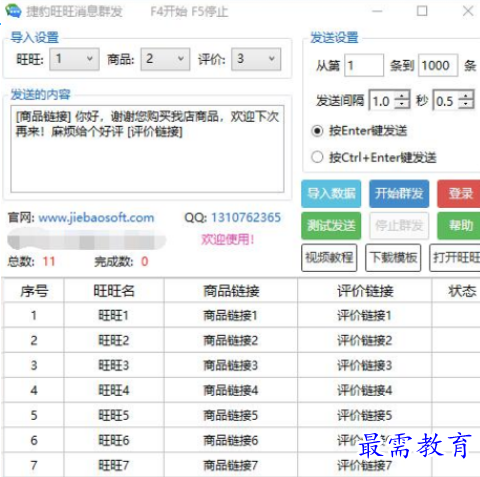Select the 旺旺5 cell
The height and width of the screenshot is (477, 480).
(114, 415)
